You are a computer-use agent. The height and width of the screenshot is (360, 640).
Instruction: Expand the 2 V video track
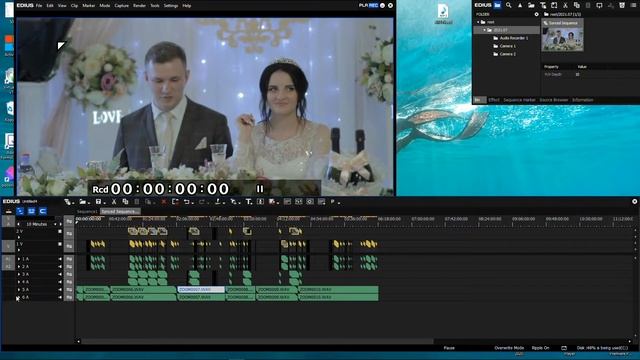tap(19, 237)
